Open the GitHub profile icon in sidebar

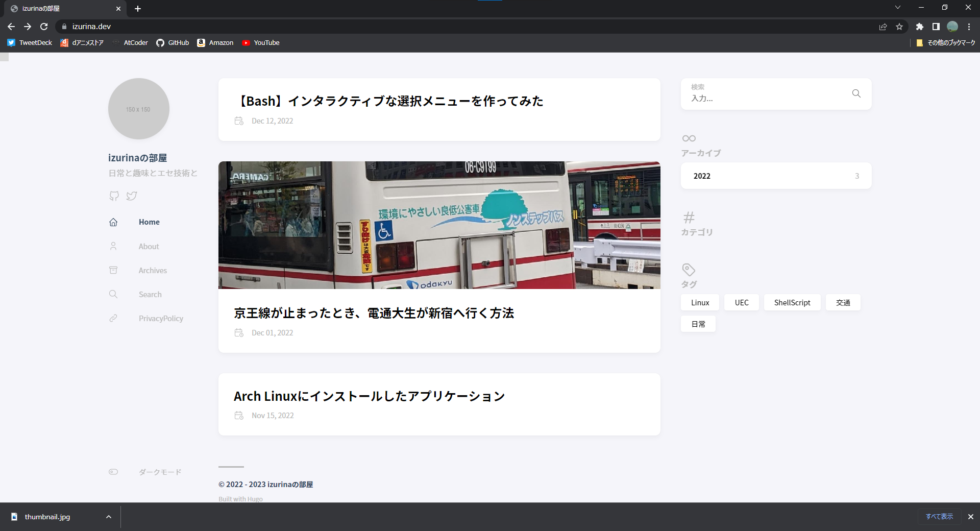coord(114,196)
